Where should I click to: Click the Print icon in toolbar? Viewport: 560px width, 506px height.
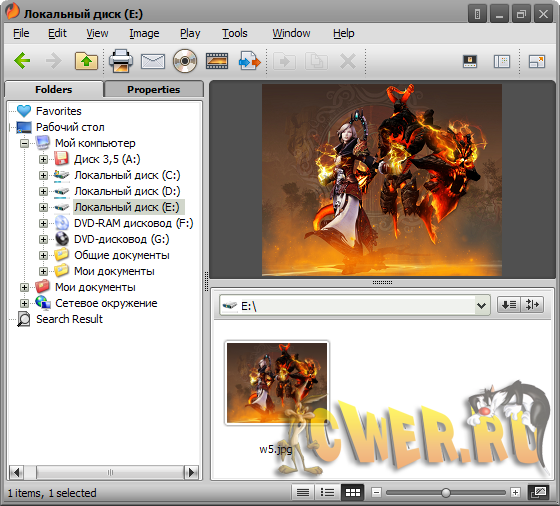121,61
